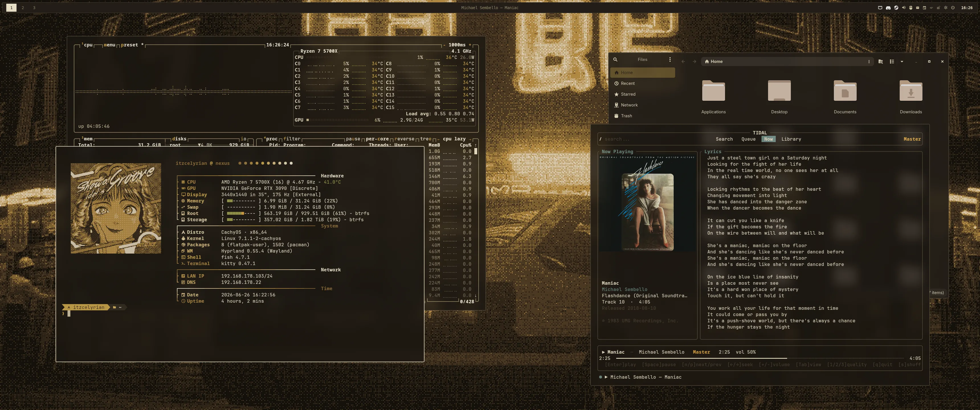Viewport: 980px width, 410px height.
Task: Select the Documents folder icon
Action: [845, 91]
